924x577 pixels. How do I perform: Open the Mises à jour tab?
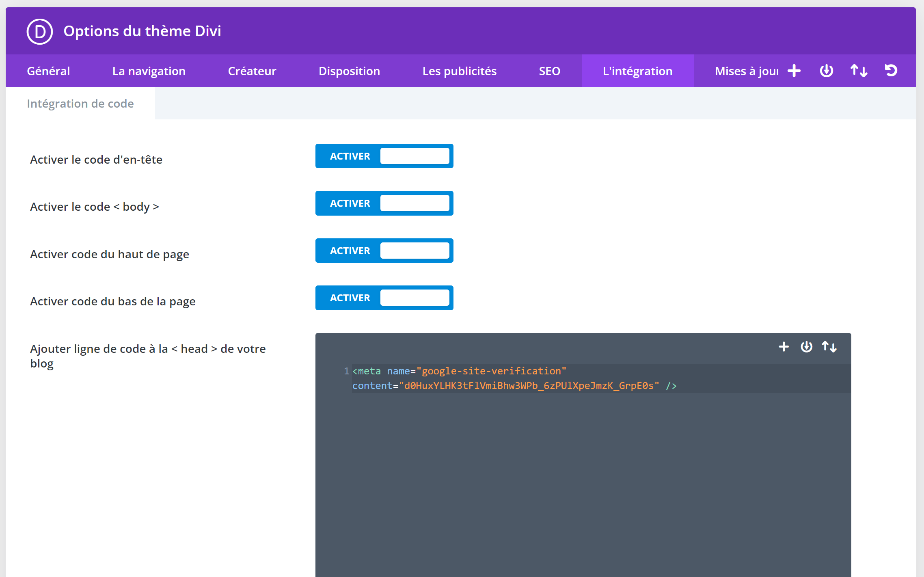[x=746, y=71]
